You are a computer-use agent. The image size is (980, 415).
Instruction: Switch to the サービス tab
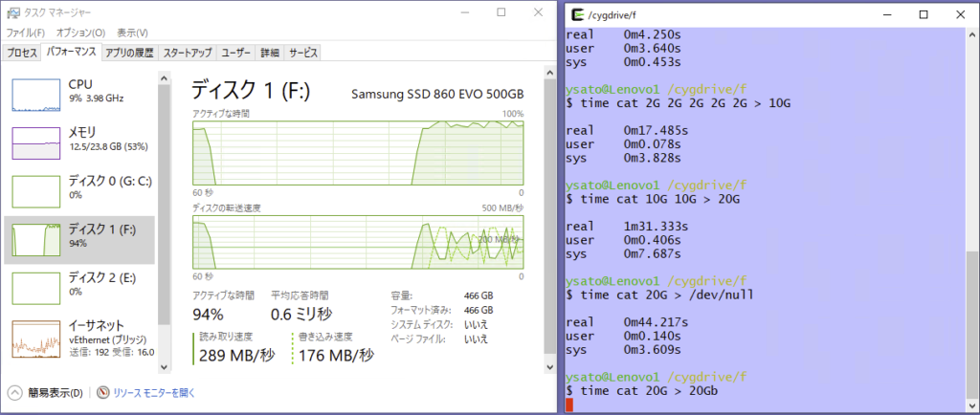tap(303, 52)
